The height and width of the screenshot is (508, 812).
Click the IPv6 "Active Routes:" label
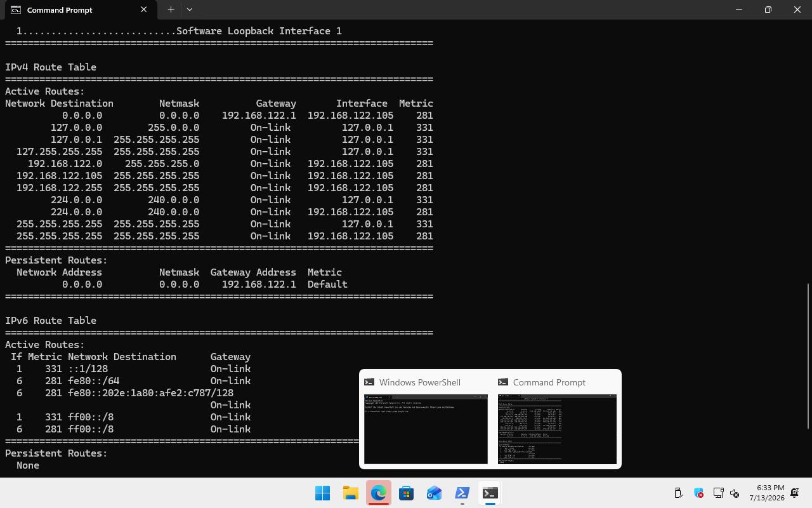pyautogui.click(x=45, y=345)
